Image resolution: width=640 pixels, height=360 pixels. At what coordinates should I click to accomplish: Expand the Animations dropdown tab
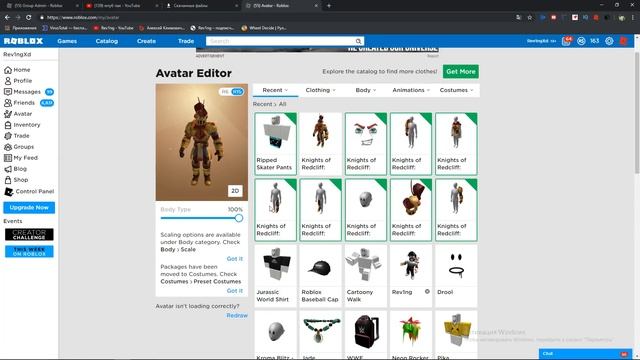pos(411,90)
